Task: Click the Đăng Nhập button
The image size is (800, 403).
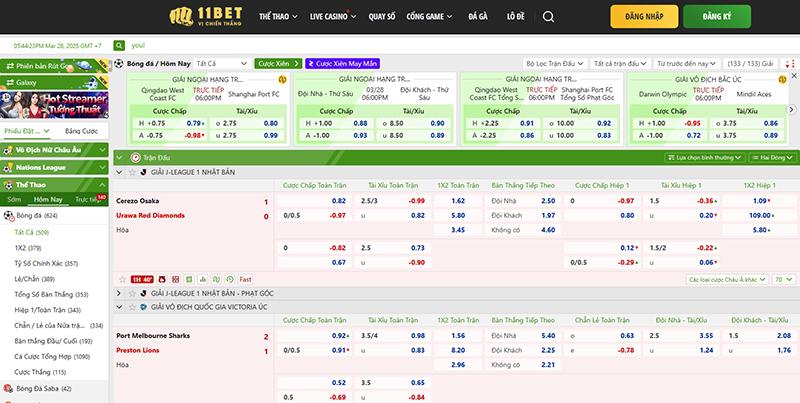Action: tap(642, 17)
